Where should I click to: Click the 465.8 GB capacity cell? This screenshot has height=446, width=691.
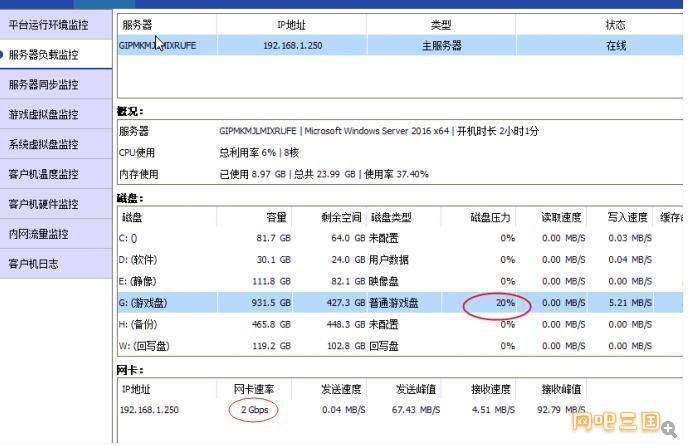(x=271, y=324)
